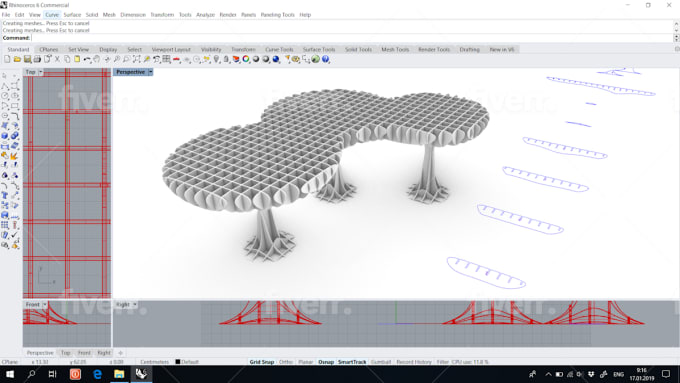Click the Cut scissors icon

click(x=57, y=59)
